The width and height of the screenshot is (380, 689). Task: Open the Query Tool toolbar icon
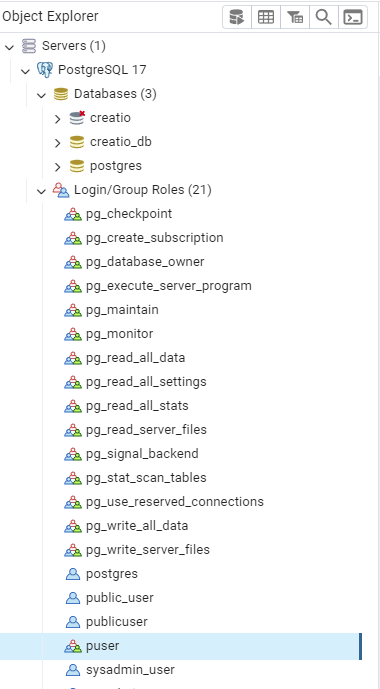tap(237, 18)
